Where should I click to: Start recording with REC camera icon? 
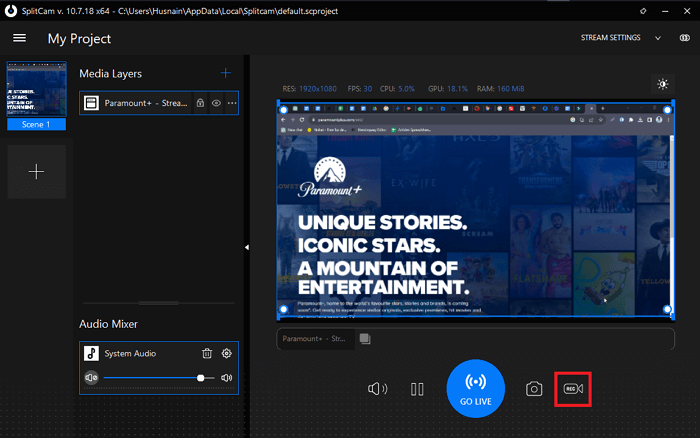(x=573, y=389)
